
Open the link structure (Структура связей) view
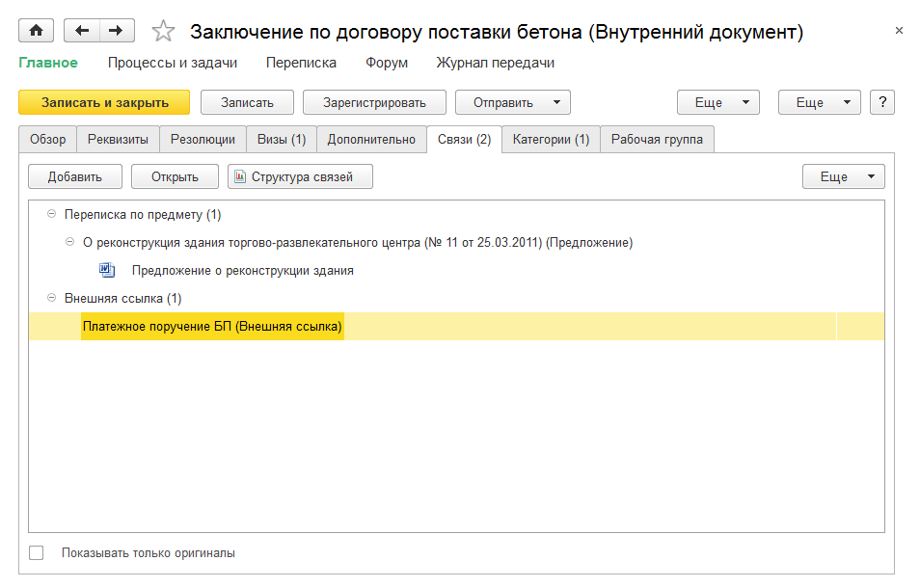(300, 176)
